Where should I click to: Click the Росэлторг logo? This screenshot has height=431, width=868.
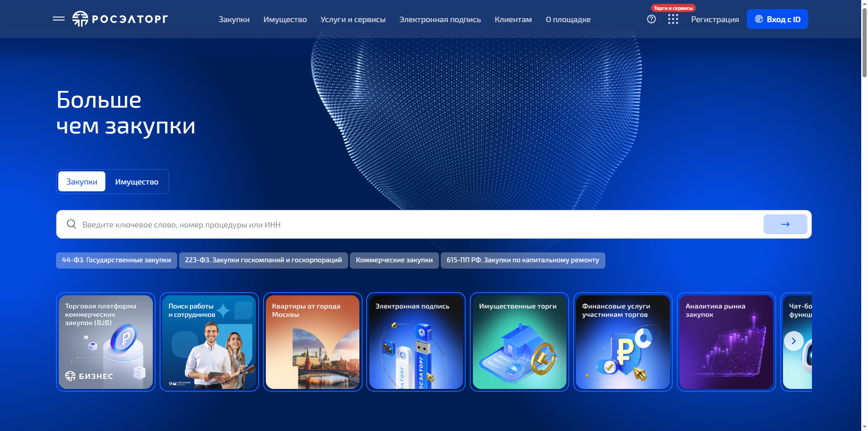point(120,19)
